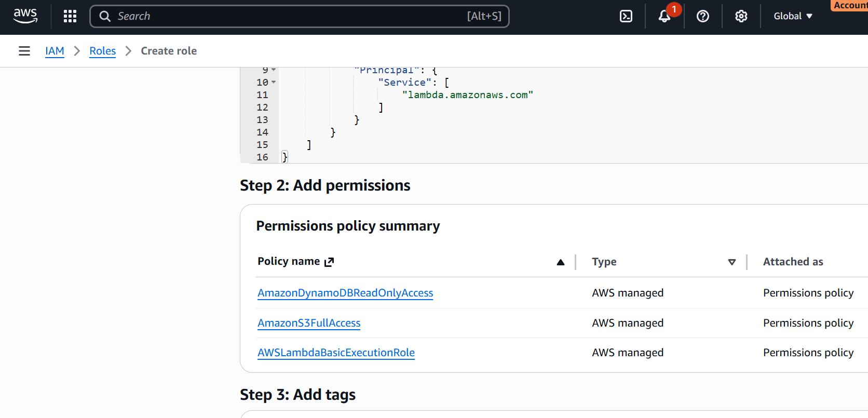Sort by Type column arrow
Screen dimensions: 868x418
point(732,262)
